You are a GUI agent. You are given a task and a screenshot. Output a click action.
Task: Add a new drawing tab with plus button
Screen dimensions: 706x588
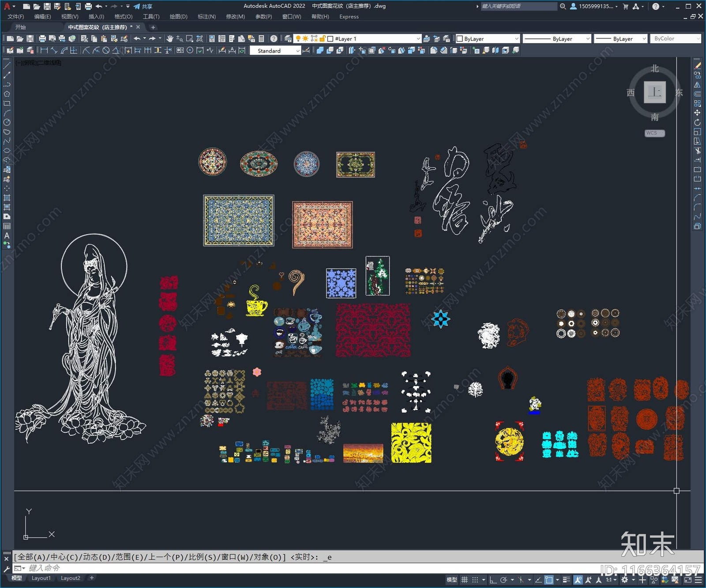[153, 27]
